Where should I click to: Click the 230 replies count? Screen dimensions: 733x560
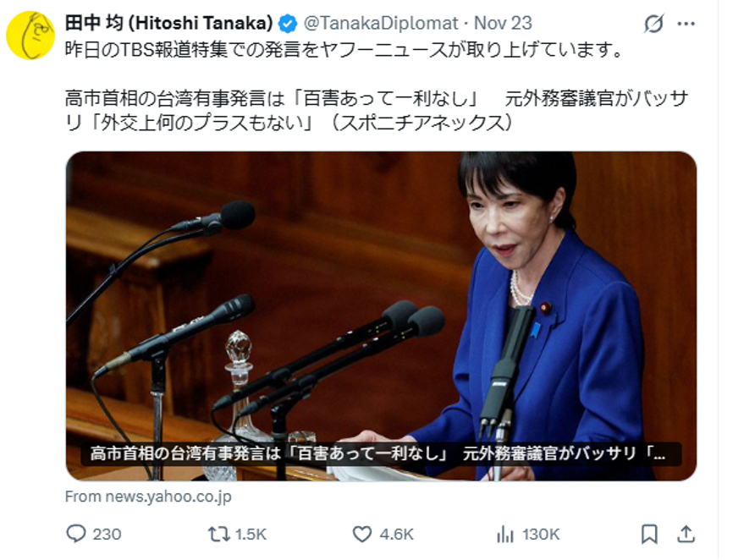(107, 534)
